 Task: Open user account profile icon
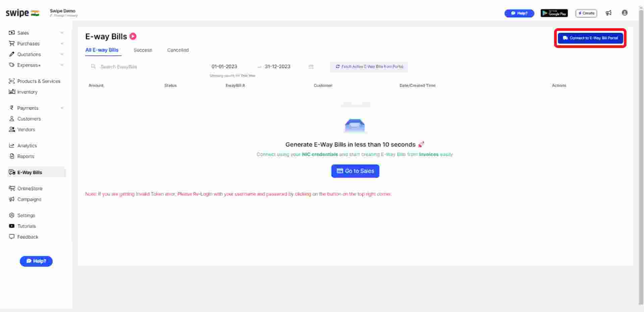(x=625, y=13)
